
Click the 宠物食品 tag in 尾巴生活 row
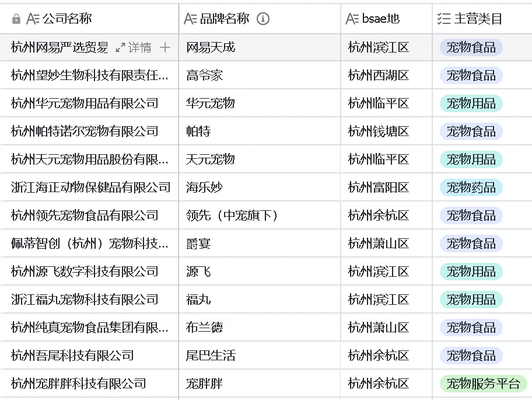471,356
